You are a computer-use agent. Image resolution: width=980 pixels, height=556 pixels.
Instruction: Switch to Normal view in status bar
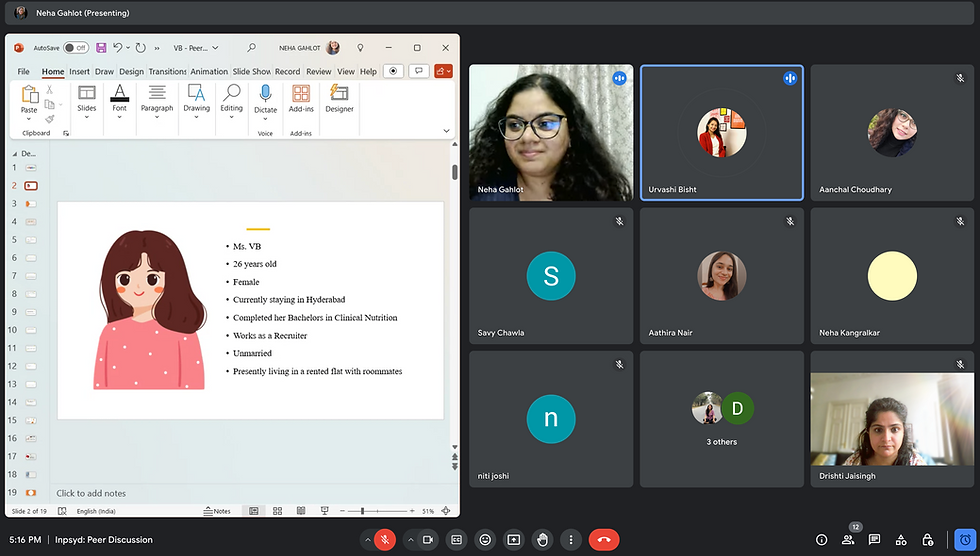pos(254,511)
